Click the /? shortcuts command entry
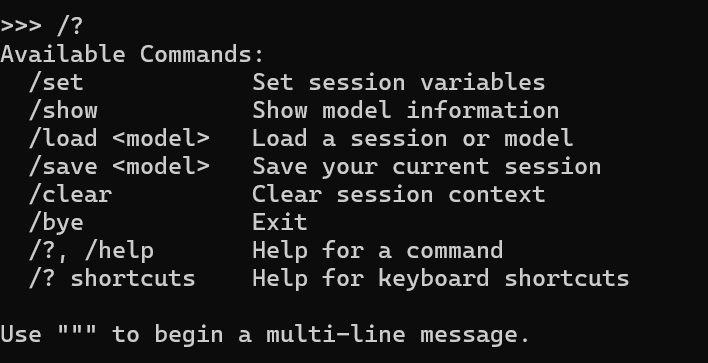The height and width of the screenshot is (363, 708). coord(112,279)
